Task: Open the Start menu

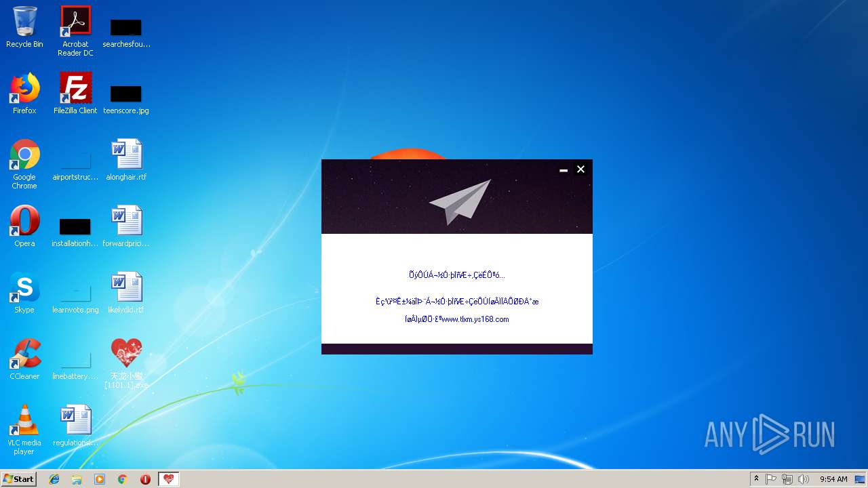Action: point(19,479)
